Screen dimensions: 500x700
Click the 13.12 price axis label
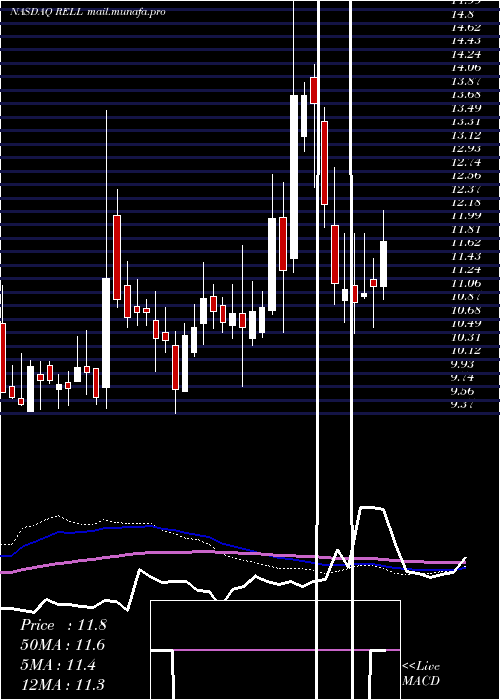pos(466,135)
